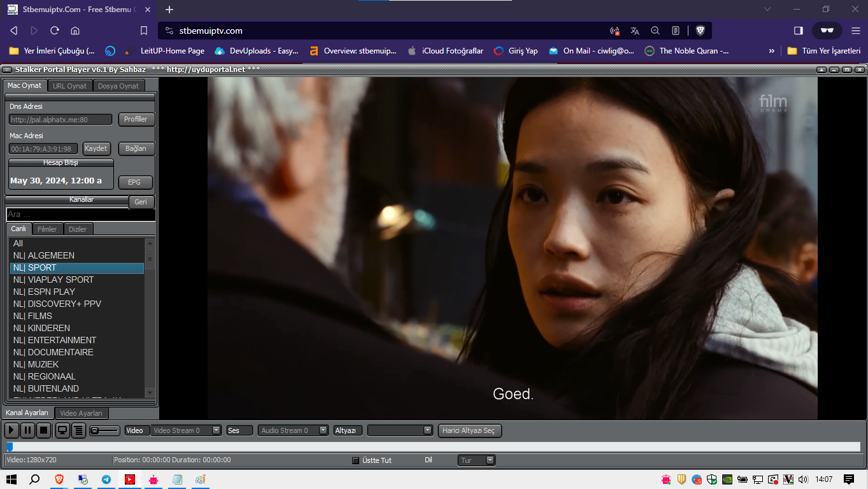Select the All category

77,243
